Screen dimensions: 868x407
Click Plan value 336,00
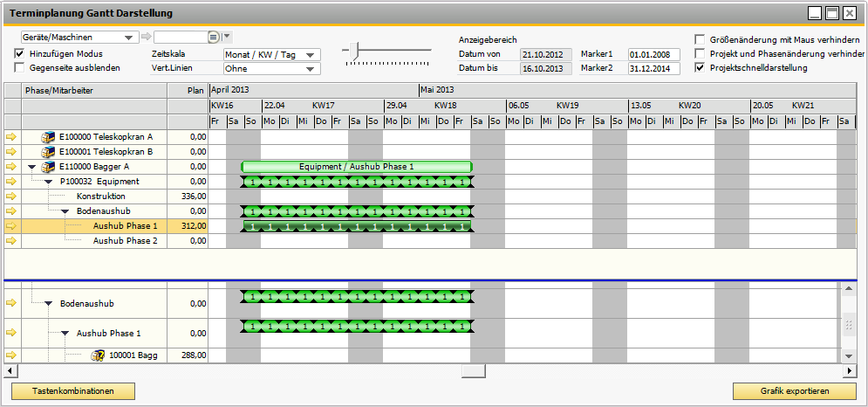coord(194,197)
